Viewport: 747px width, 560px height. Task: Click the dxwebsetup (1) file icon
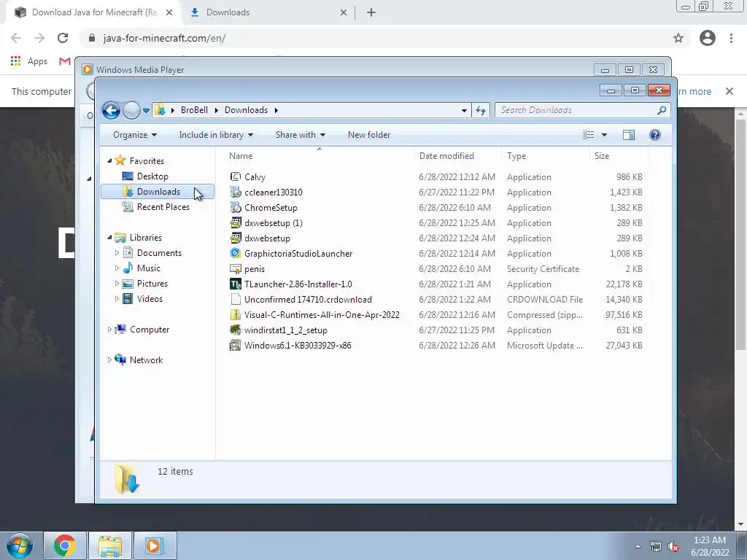click(x=236, y=223)
